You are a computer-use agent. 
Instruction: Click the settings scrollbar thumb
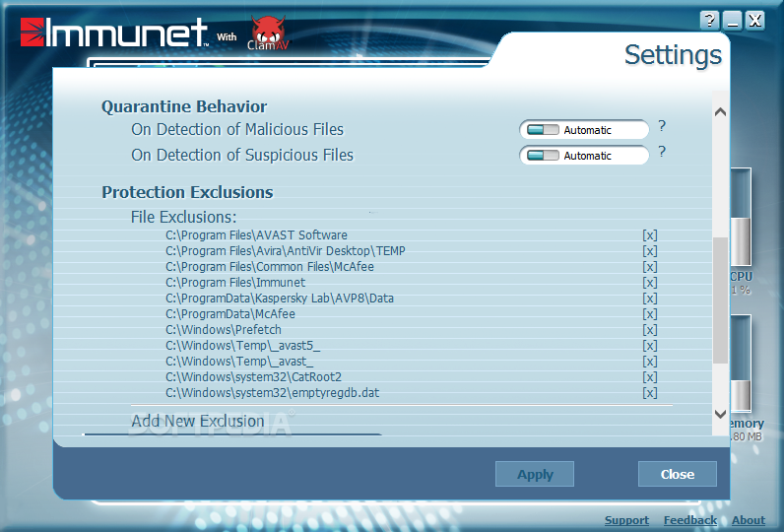pyautogui.click(x=721, y=300)
